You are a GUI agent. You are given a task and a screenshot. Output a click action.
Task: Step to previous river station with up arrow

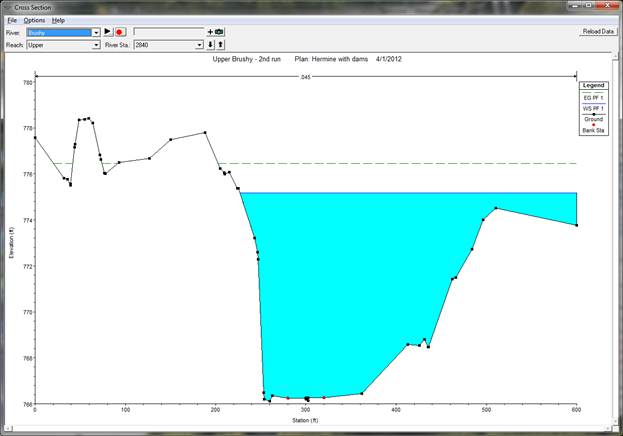pos(220,45)
